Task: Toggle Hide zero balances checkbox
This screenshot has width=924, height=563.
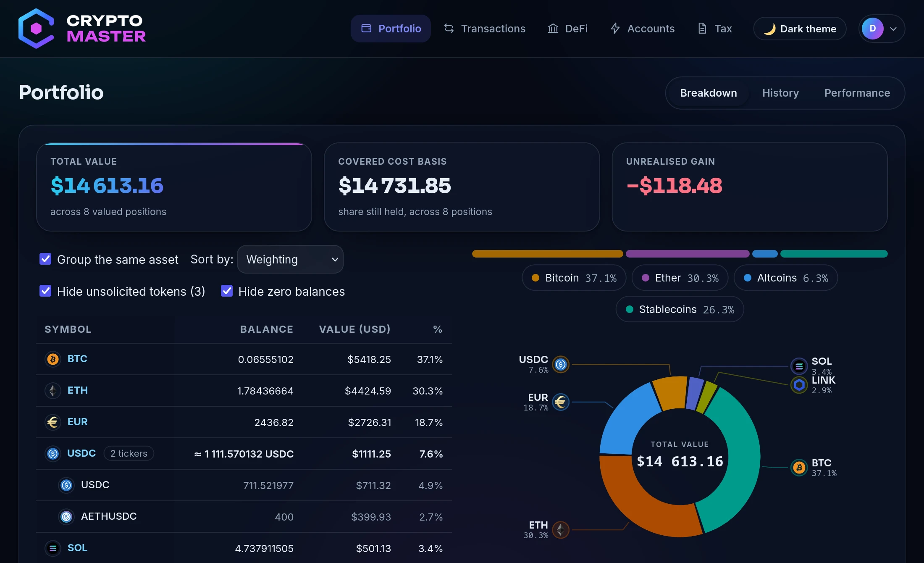Action: (227, 291)
